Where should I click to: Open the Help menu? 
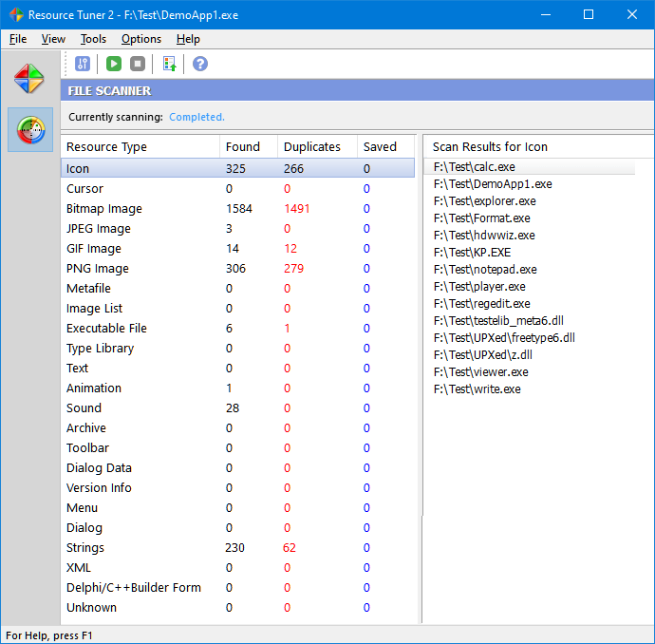pos(188,39)
